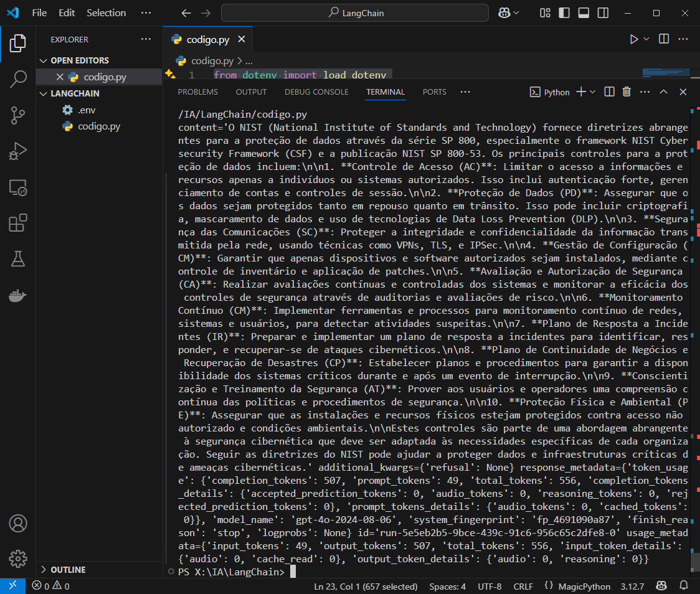Image resolution: width=700 pixels, height=594 pixels.
Task: Change end of line sequence CRLF
Action: [523, 586]
